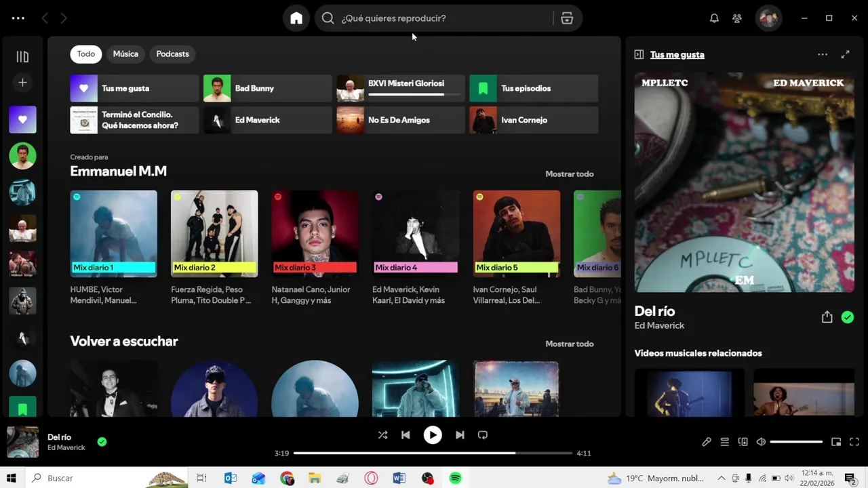
Task: Open Chrome from the taskbar
Action: click(x=287, y=478)
